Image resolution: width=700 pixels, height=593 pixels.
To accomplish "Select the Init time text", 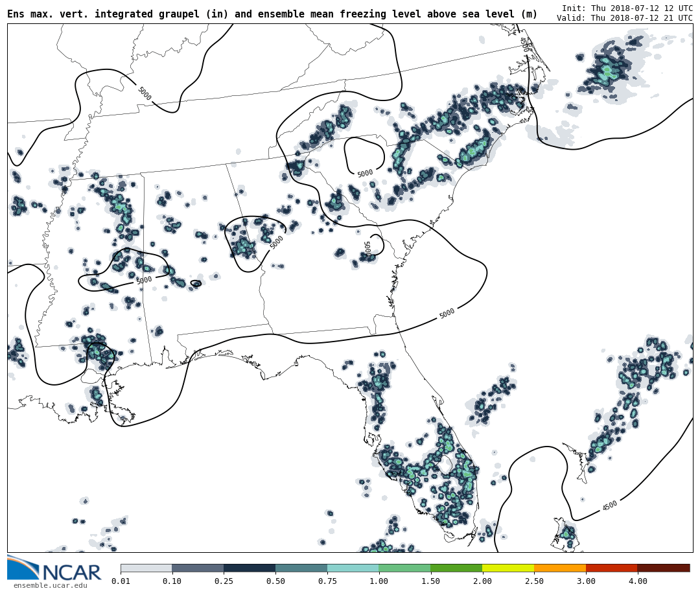I will point(627,8).
